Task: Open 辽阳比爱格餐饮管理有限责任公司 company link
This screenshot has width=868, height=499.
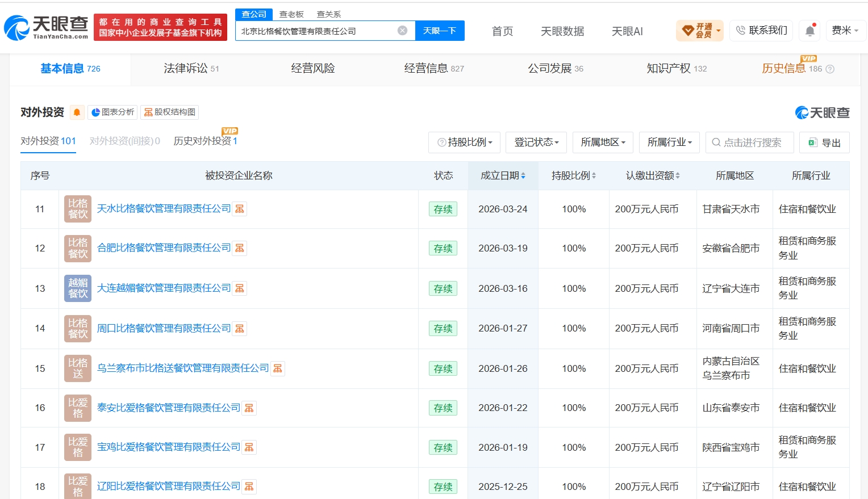Action: (x=169, y=487)
